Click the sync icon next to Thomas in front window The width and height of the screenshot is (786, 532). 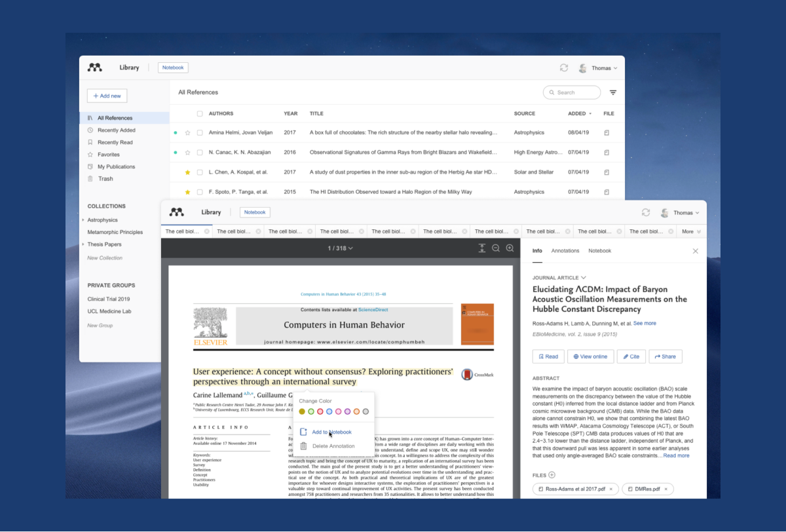[x=645, y=213]
